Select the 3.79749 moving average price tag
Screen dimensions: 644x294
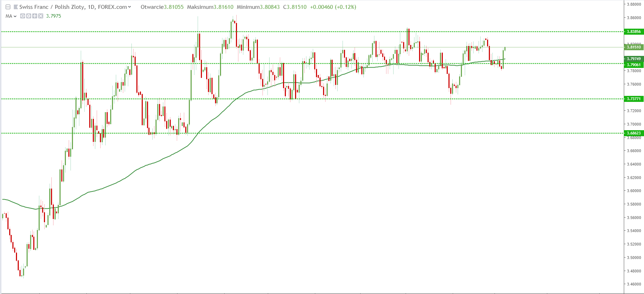click(x=633, y=59)
